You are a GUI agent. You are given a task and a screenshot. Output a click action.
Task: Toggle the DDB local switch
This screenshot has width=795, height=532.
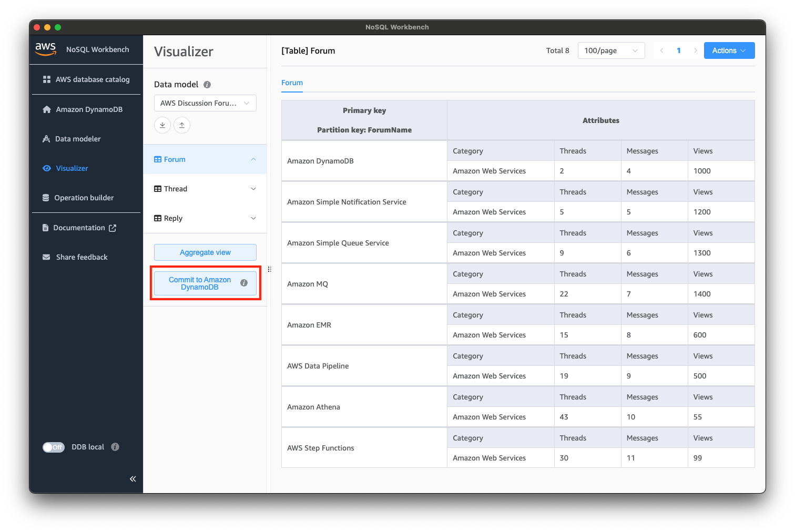(x=54, y=447)
